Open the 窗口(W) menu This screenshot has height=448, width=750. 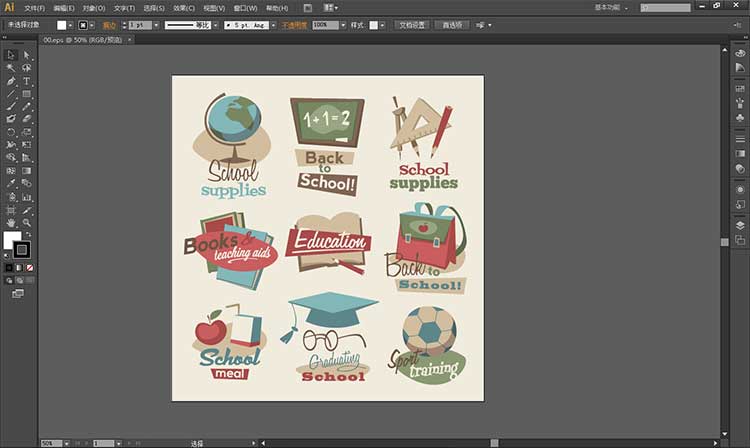tap(245, 8)
